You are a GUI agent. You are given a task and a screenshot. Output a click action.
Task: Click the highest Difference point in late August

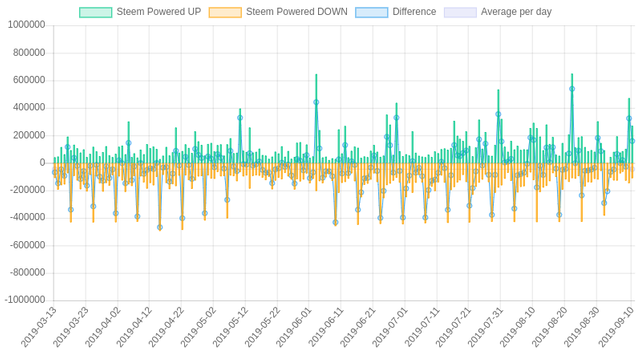(x=572, y=89)
